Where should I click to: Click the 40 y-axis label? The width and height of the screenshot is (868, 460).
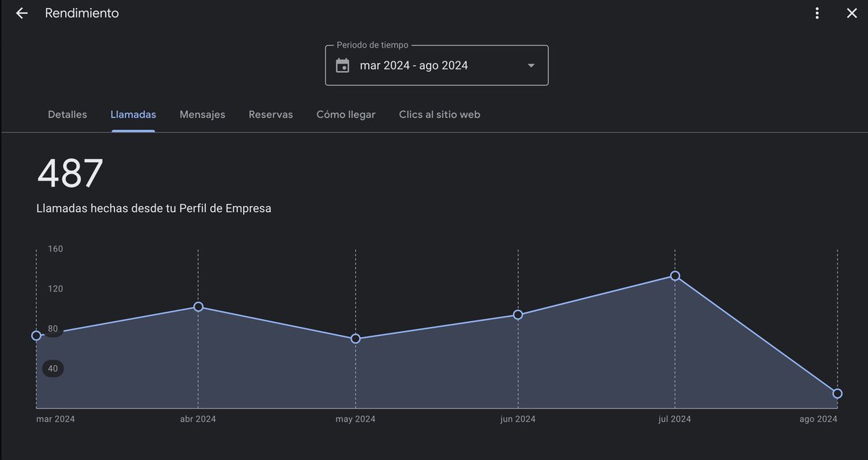53,369
